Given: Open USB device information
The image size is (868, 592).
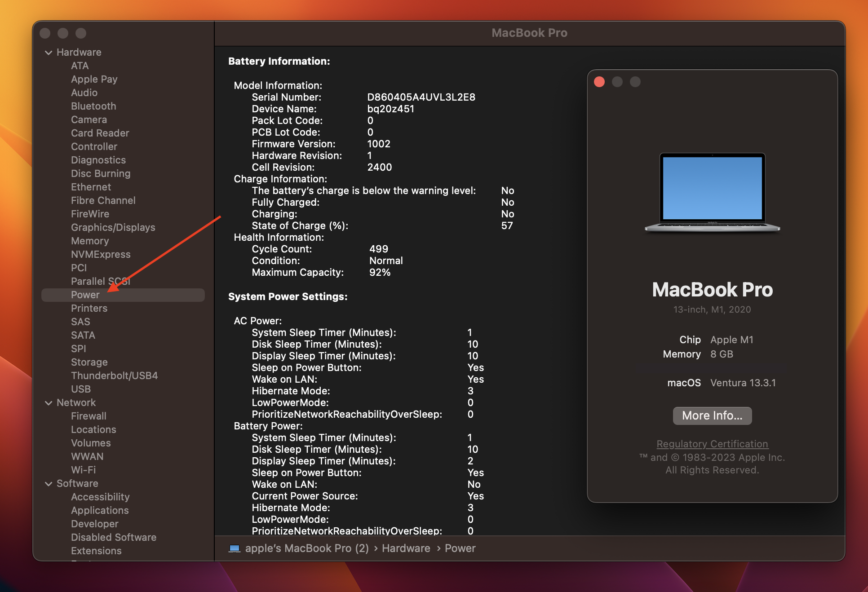Looking at the screenshot, I should 81,389.
